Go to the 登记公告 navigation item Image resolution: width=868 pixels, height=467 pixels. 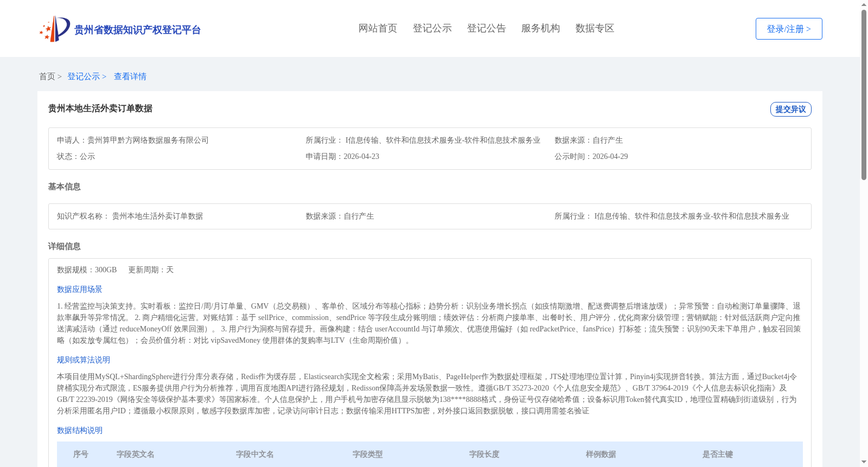pos(486,28)
